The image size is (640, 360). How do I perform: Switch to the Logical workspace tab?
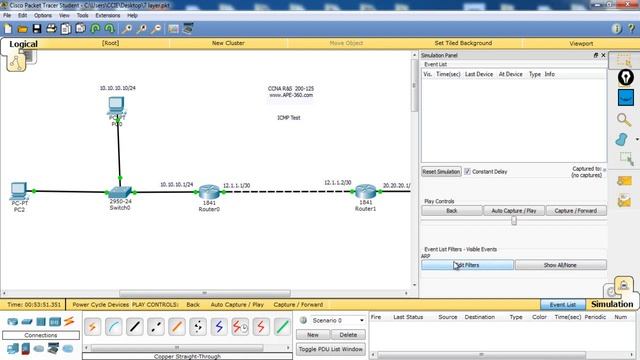23,44
